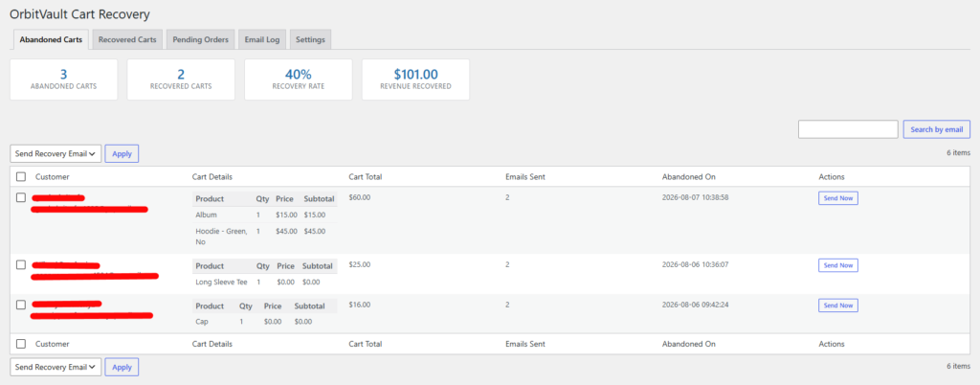Click the Cart Total label in table footer
Viewport: 980px width, 385px height.
point(365,344)
